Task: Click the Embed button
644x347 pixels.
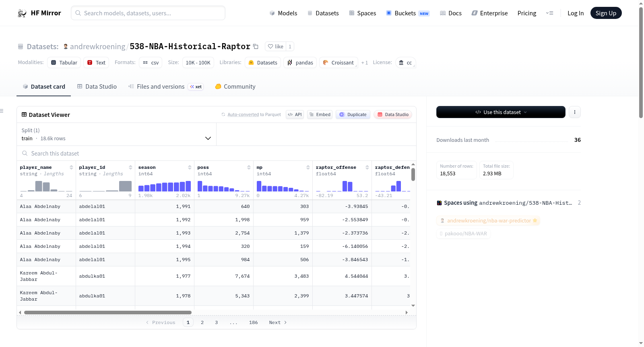Action: coord(320,114)
